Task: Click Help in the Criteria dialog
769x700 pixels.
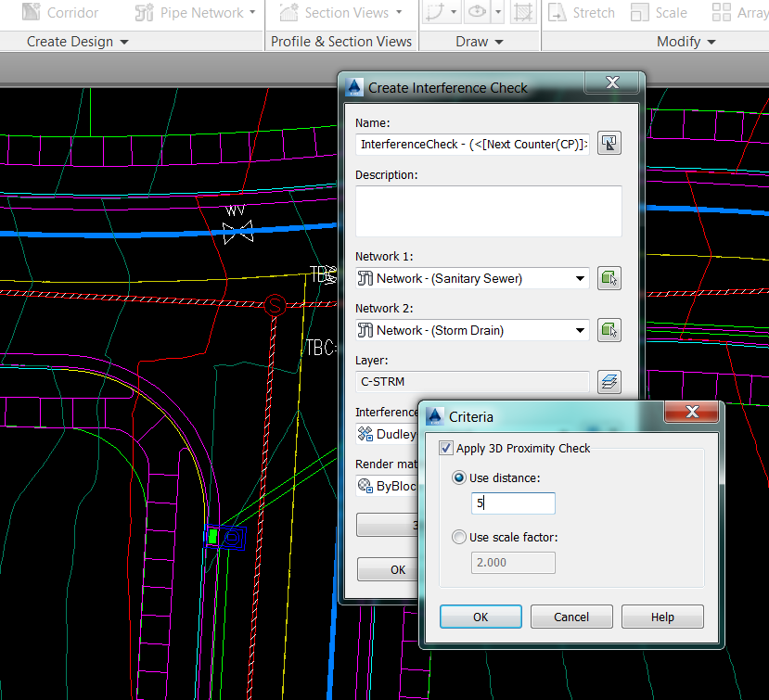Action: pyautogui.click(x=661, y=616)
